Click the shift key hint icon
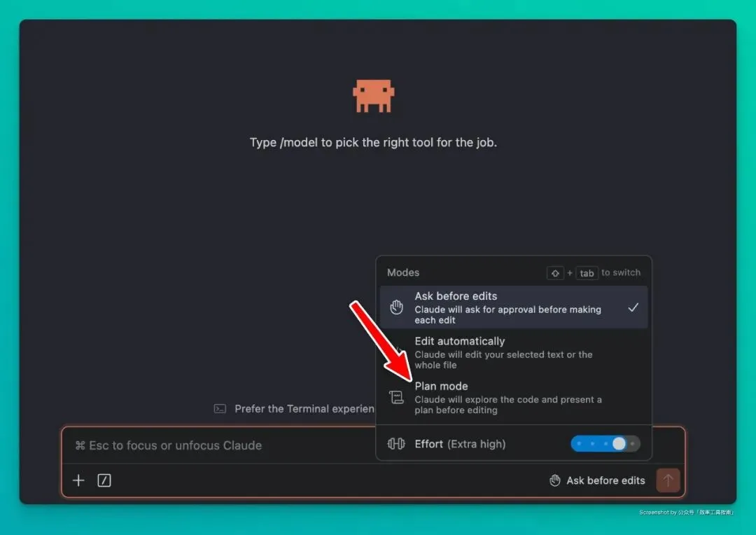756x535 pixels. coord(555,273)
